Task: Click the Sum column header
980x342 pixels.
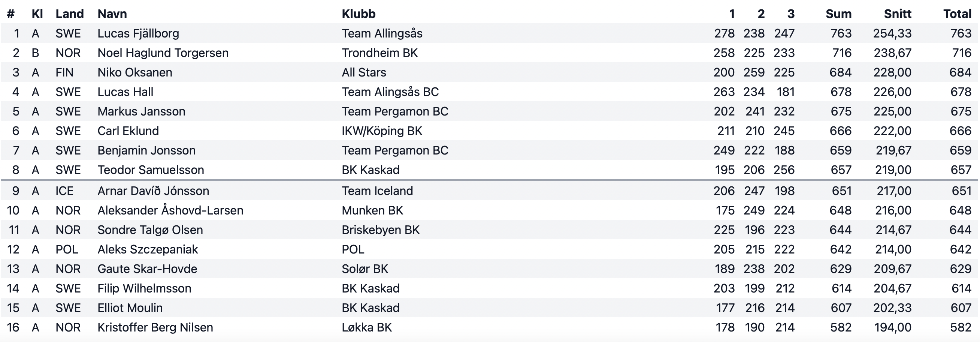Action: pyautogui.click(x=838, y=14)
